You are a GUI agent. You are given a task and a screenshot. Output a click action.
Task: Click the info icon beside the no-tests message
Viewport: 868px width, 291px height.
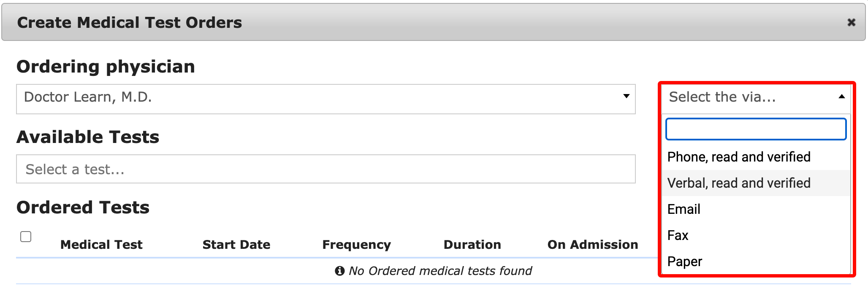pyautogui.click(x=340, y=271)
